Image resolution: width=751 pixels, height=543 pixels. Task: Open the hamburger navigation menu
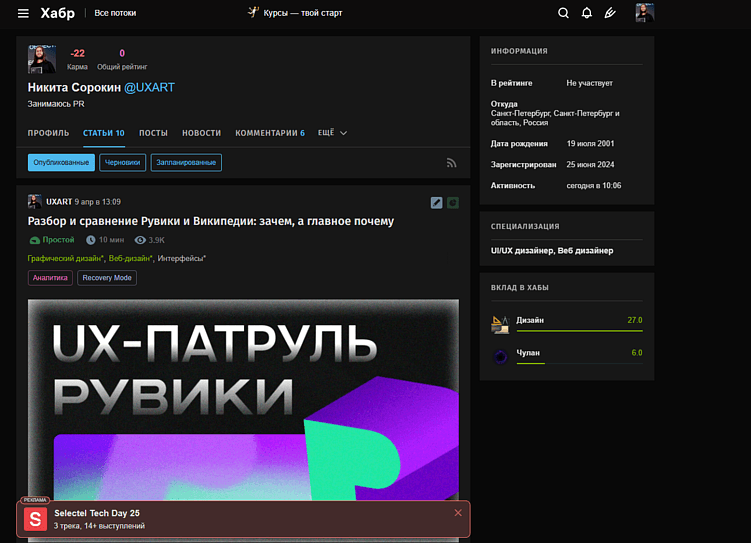click(x=23, y=13)
